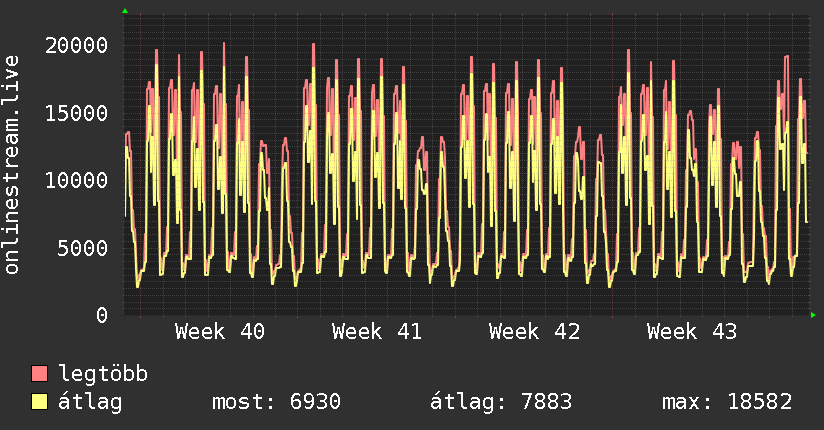This screenshot has height=430, width=824.
Task: Click the pink legtöbb legend swatch
Action: point(39,373)
